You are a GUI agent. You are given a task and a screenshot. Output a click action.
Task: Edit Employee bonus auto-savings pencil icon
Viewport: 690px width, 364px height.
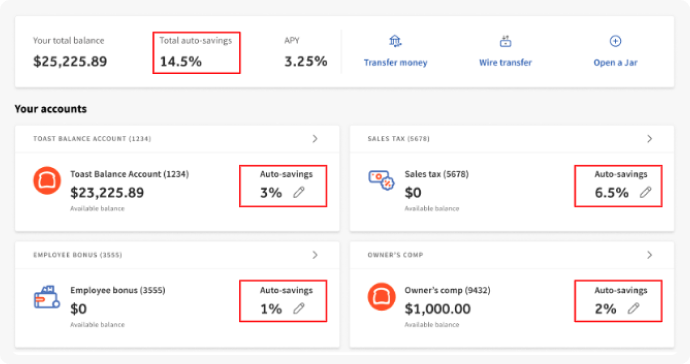tap(299, 309)
